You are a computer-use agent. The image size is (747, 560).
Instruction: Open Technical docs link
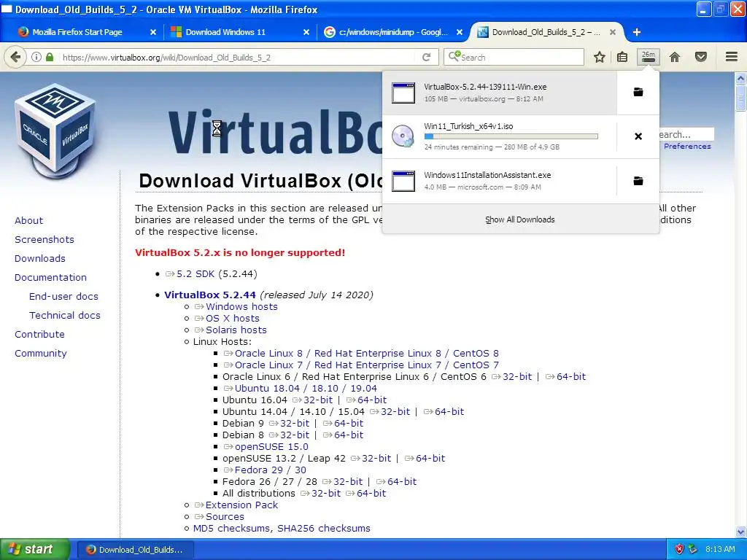click(x=65, y=315)
